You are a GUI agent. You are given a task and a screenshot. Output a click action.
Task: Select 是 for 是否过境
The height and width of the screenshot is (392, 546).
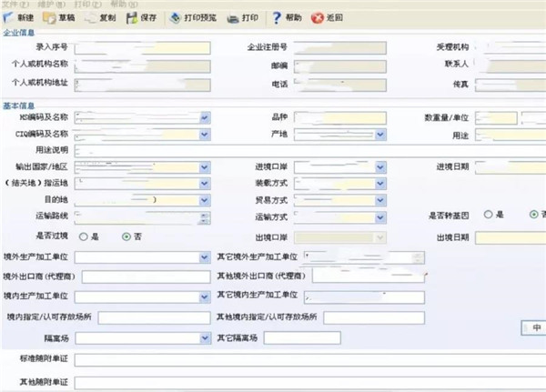pos(84,236)
